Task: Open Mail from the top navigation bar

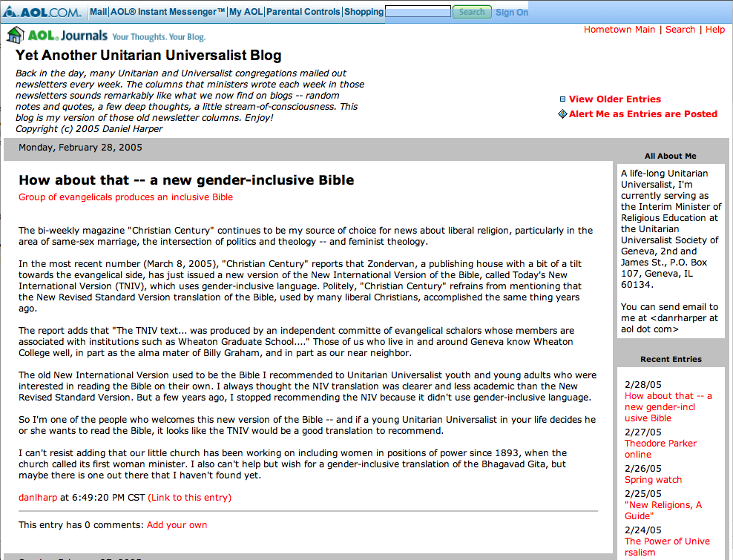Action: click(98, 12)
